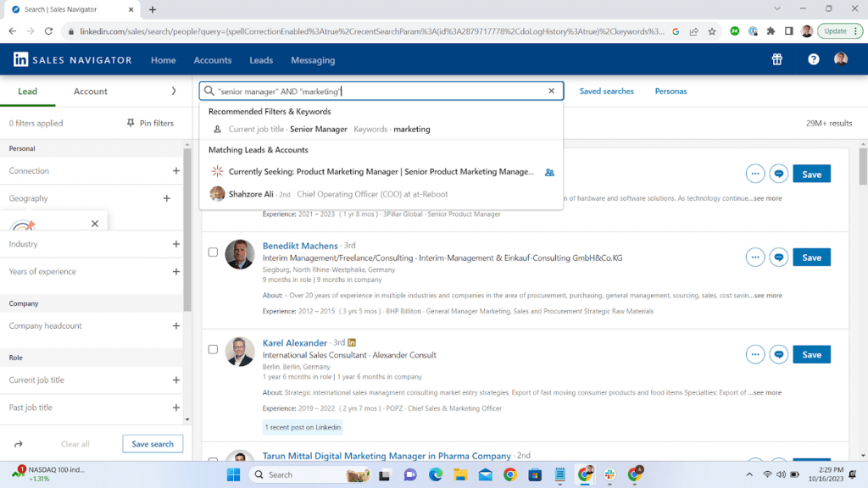Select the Benedikt Machens checkbox

pyautogui.click(x=213, y=252)
